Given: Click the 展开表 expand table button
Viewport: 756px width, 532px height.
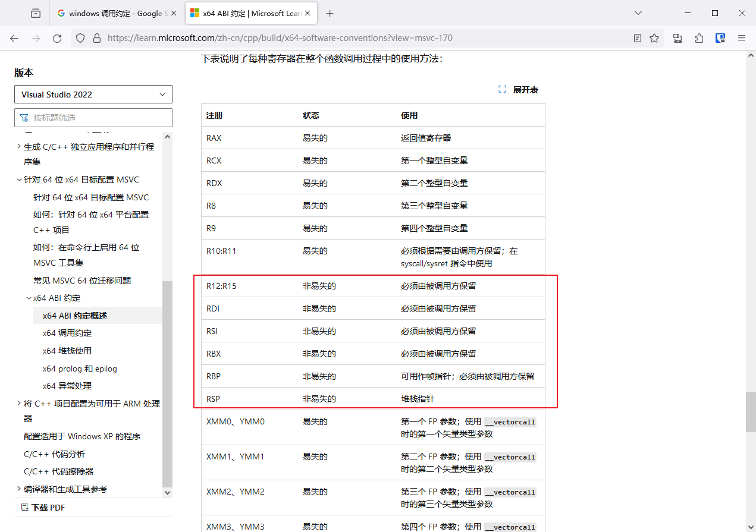Looking at the screenshot, I should point(518,90).
